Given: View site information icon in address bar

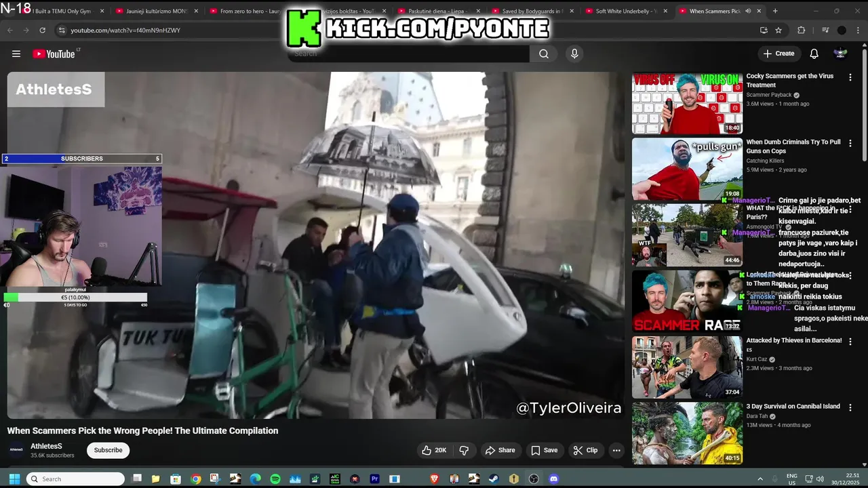Looking at the screenshot, I should [62, 30].
